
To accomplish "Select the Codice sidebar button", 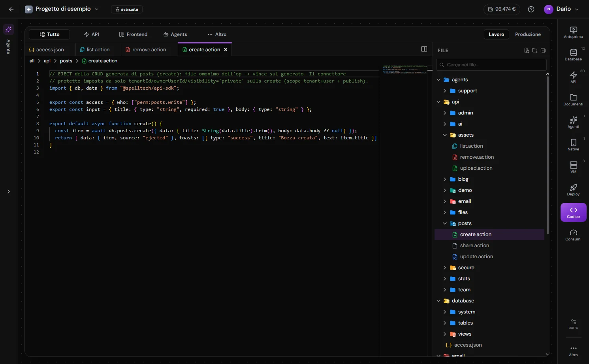I will coord(573,212).
